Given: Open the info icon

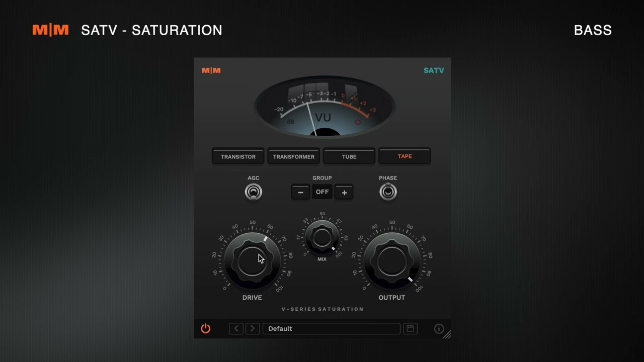Looking at the screenshot, I should [439, 329].
